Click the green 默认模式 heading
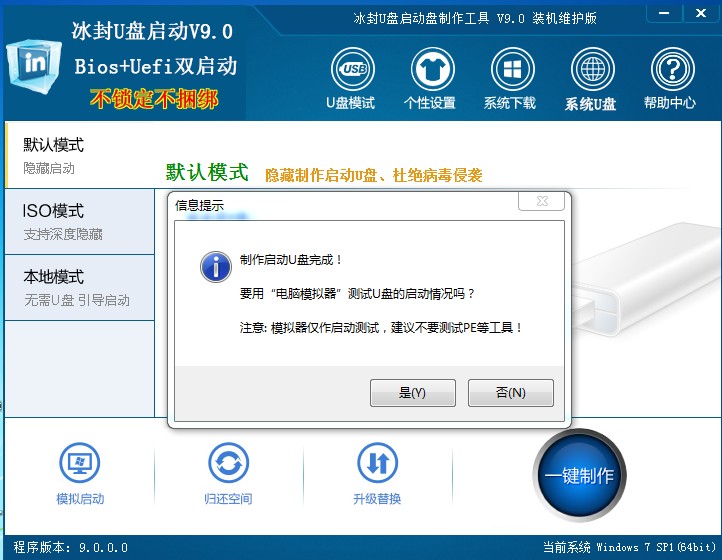722x560 pixels. (x=207, y=172)
